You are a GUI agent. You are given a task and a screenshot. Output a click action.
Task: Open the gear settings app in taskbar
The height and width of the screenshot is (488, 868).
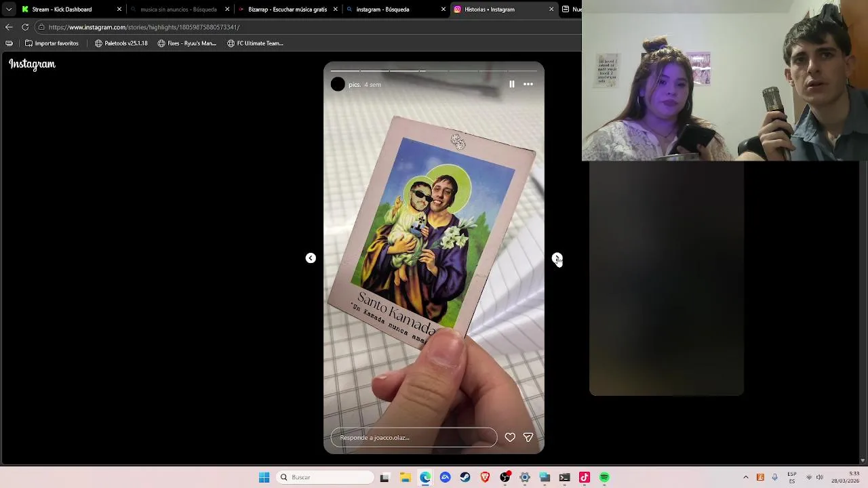click(525, 477)
